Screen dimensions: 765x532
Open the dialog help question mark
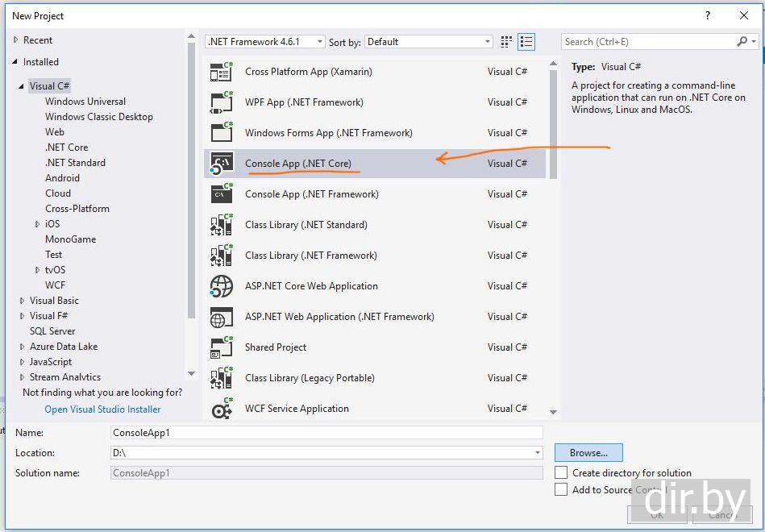[x=708, y=15]
